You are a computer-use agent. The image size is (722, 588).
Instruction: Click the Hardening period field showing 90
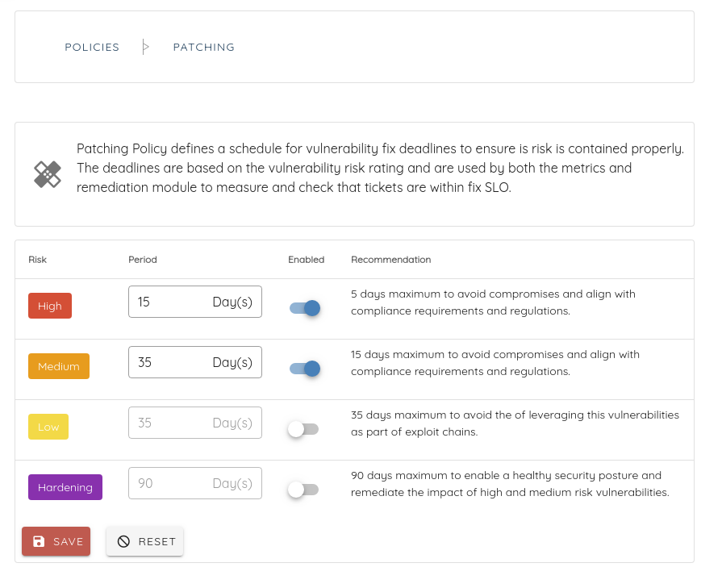[x=195, y=483]
